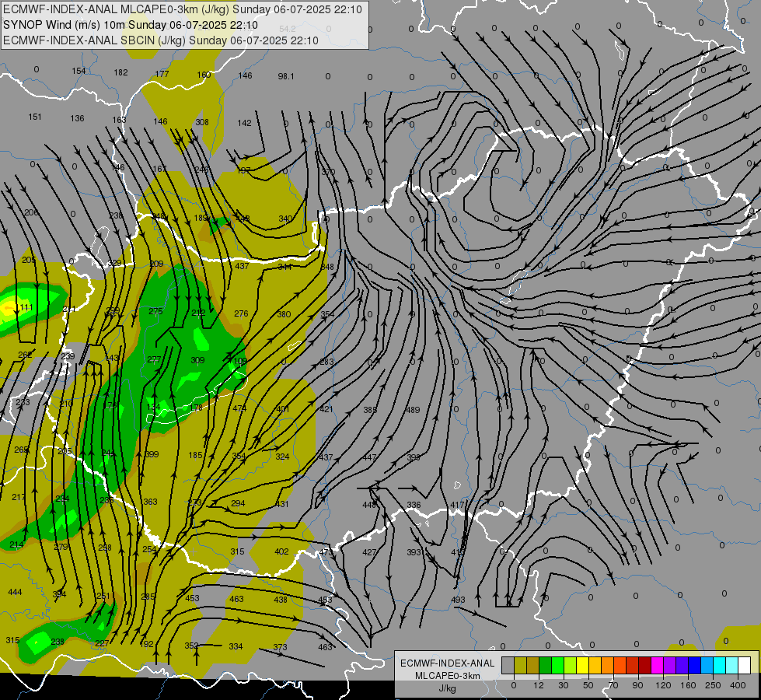Click the bright green legend swatch
Screen dimensions: 761x700
[x=558, y=665]
